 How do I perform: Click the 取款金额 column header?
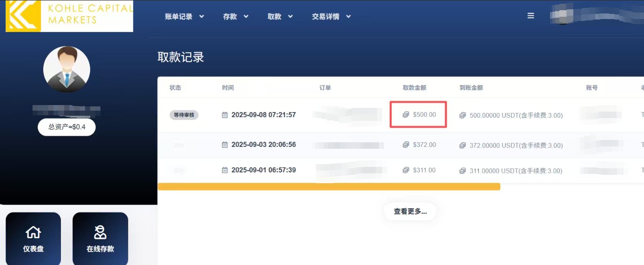[414, 87]
